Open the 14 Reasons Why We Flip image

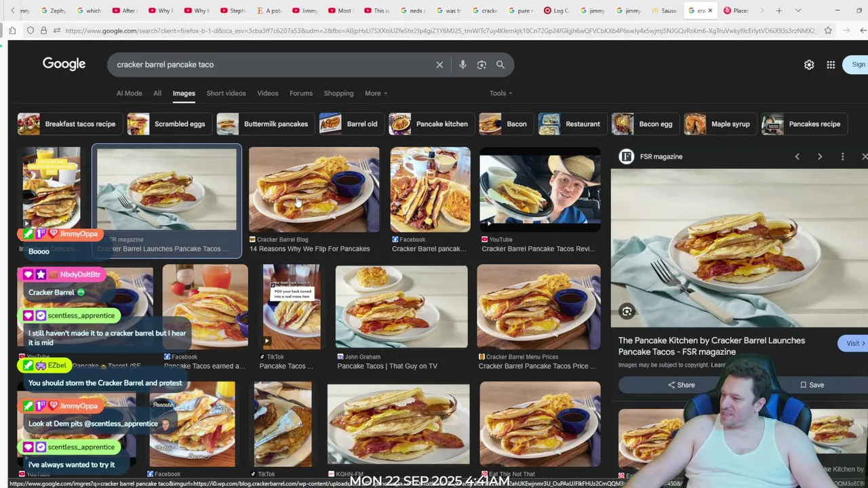314,190
